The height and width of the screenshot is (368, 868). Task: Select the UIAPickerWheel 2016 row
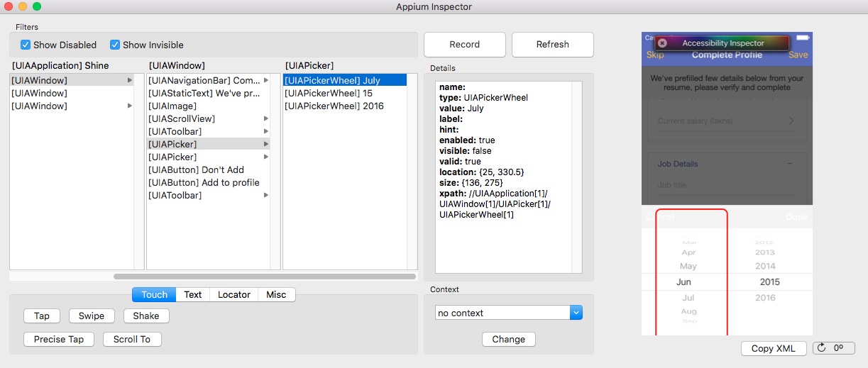[x=345, y=106]
